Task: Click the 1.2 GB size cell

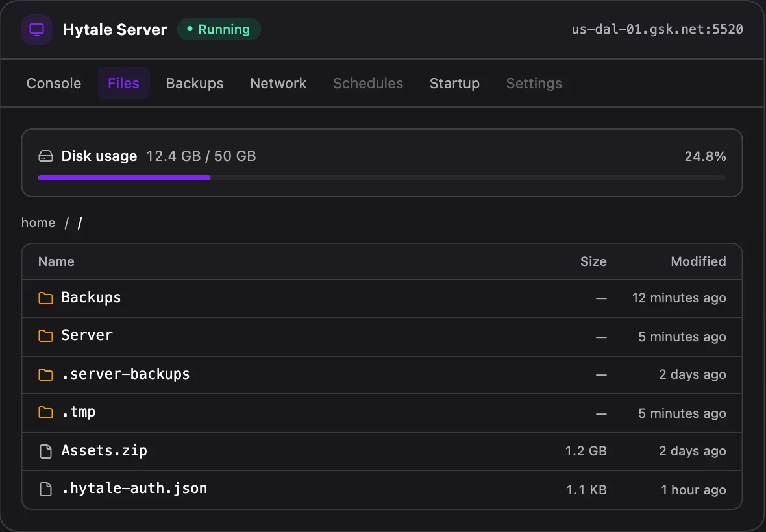Action: click(x=586, y=451)
